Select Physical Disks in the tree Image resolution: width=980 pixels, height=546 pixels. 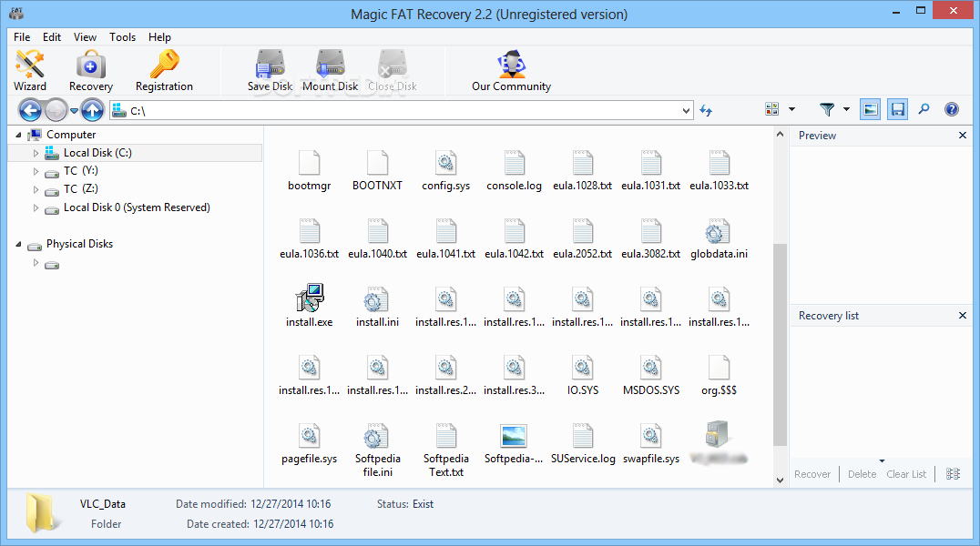(x=79, y=244)
